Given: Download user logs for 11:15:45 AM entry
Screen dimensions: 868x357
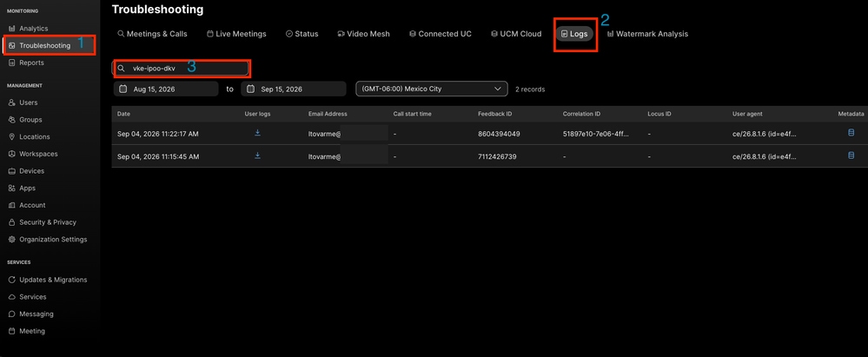Looking at the screenshot, I should [x=257, y=156].
